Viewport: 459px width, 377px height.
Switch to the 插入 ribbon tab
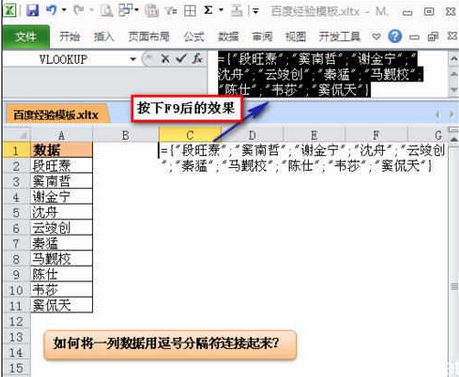point(104,36)
